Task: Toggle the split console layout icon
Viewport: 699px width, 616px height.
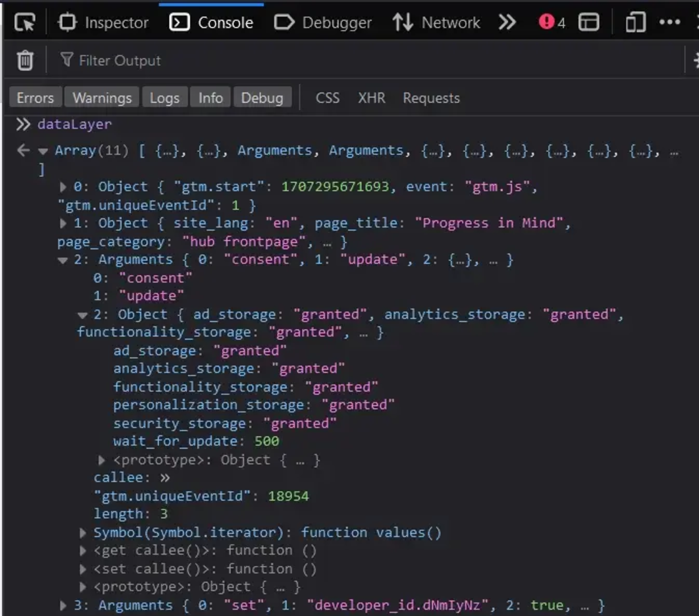Action: pos(589,22)
